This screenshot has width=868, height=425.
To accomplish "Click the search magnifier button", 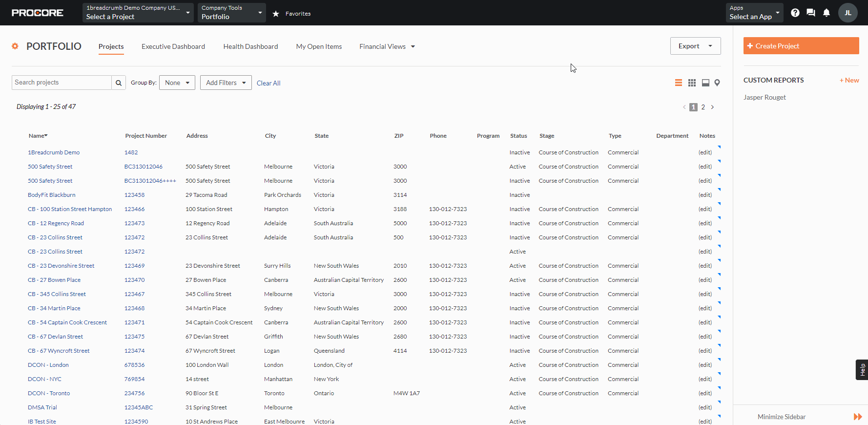I will tap(119, 83).
